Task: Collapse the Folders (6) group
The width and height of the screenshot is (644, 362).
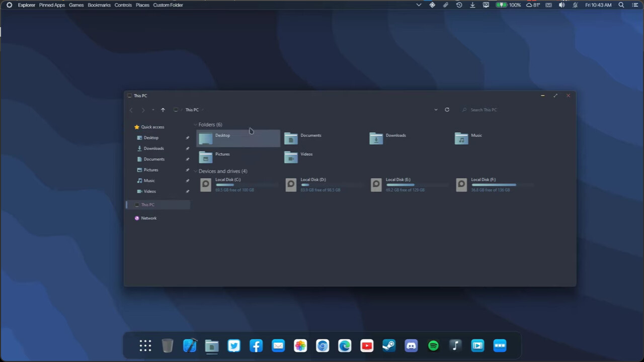Action: 195,125
